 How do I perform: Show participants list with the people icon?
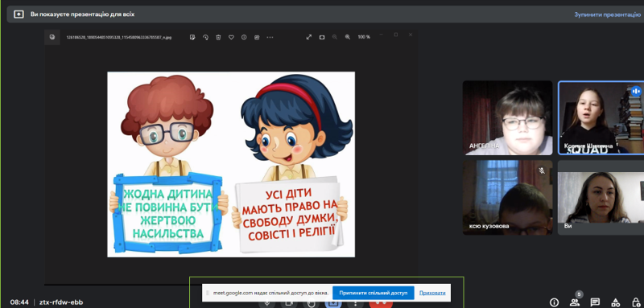(x=575, y=302)
